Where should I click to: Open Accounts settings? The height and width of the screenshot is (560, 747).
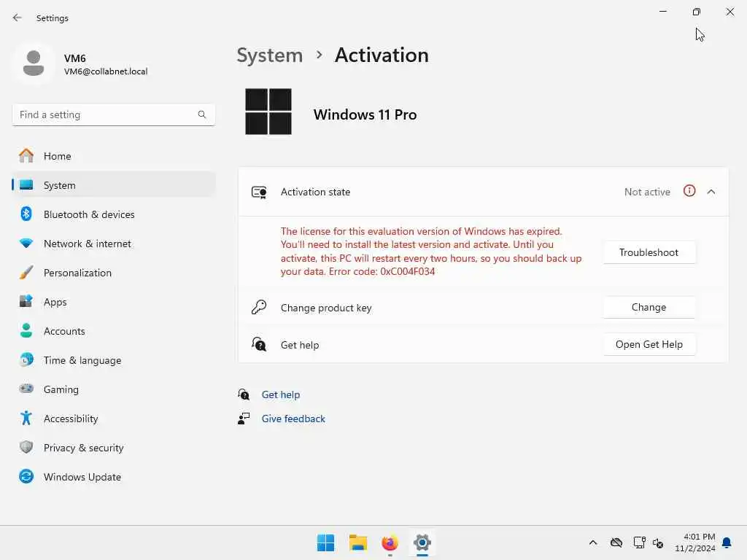pos(113,330)
